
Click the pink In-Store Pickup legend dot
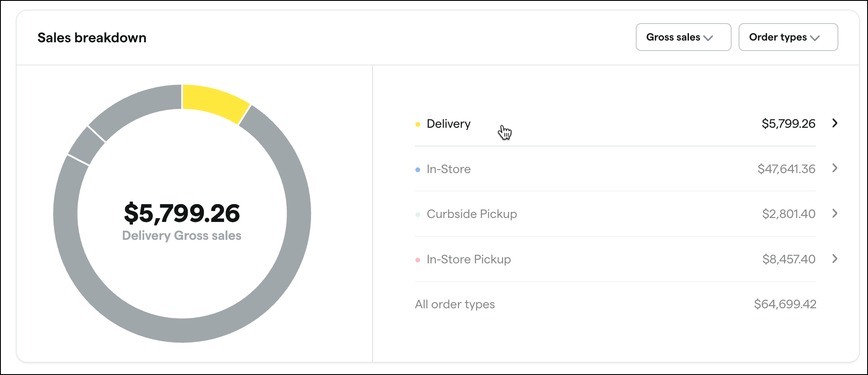click(417, 259)
